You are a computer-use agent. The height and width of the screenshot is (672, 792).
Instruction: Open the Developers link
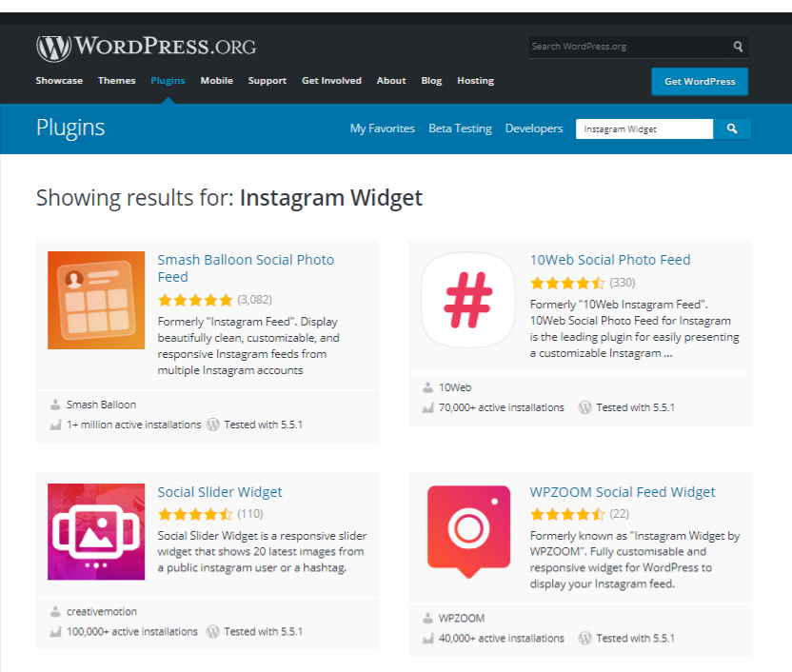pyautogui.click(x=534, y=128)
